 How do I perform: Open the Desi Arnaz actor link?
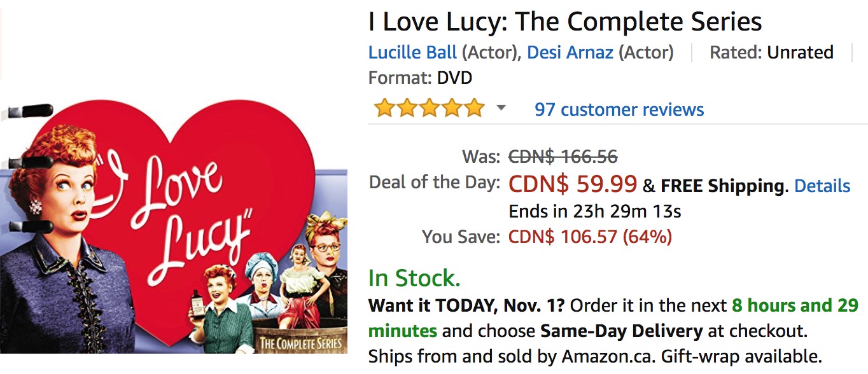point(570,52)
